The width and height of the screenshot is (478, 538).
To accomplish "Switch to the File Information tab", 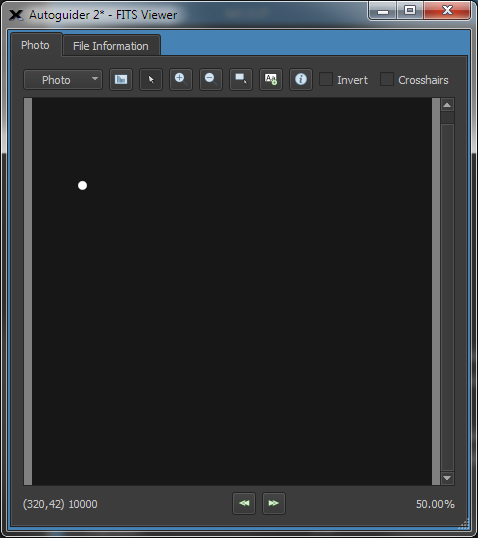I will 111,46.
